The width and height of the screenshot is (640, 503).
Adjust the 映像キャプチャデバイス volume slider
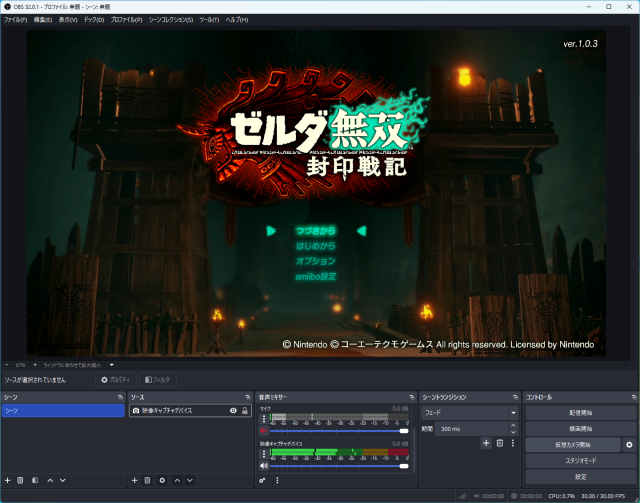click(x=340, y=465)
